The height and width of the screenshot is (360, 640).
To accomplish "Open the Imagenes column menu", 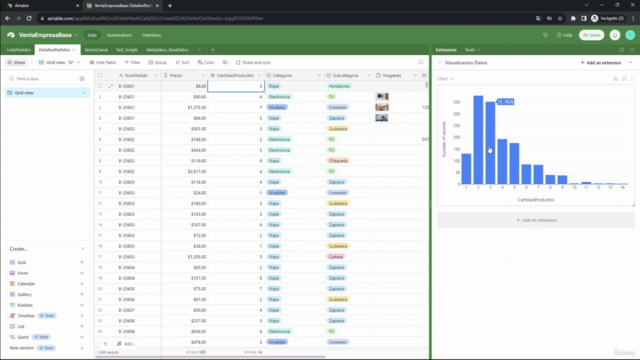I will point(415,76).
